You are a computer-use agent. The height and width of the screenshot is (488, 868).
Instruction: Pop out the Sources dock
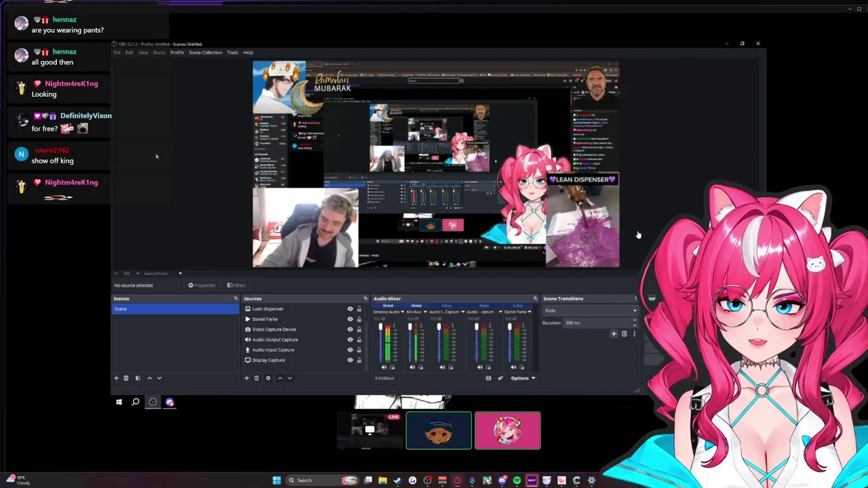pyautogui.click(x=366, y=298)
